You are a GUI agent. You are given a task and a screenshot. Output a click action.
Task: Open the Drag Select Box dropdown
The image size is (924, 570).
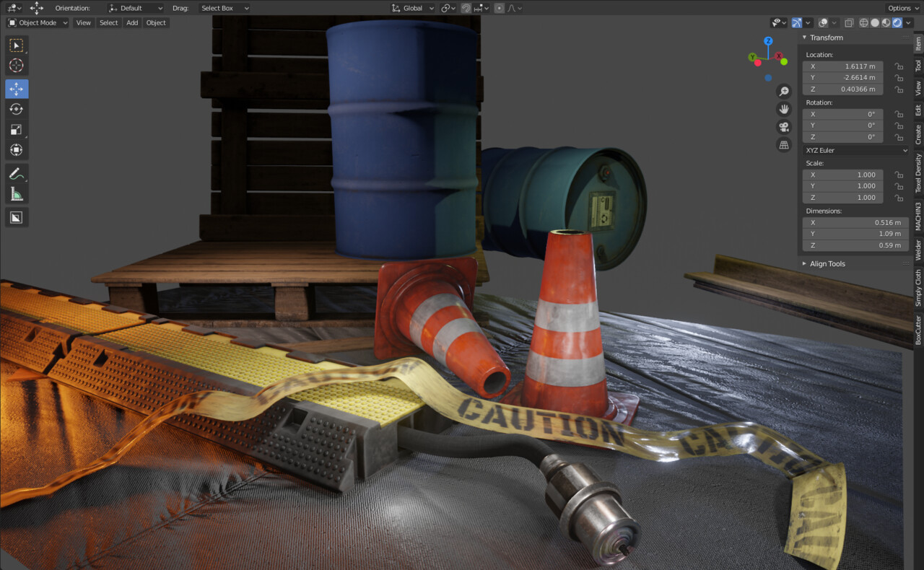tap(225, 8)
